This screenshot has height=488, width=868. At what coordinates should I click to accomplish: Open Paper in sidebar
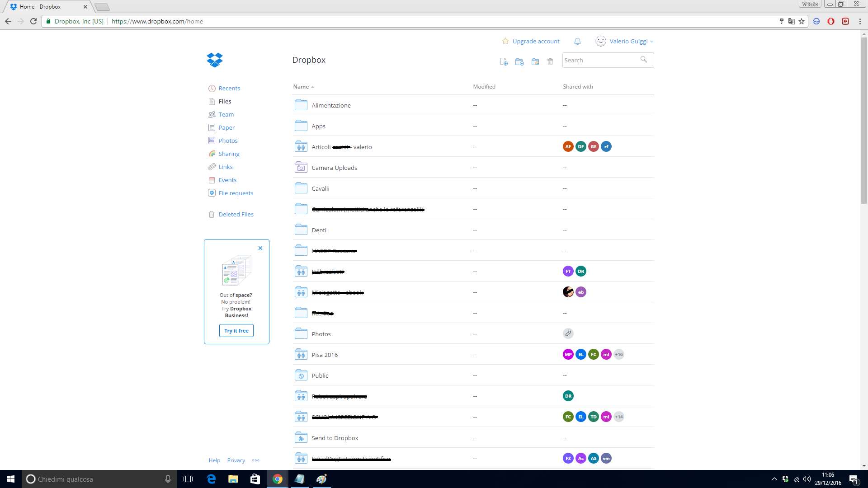coord(226,127)
